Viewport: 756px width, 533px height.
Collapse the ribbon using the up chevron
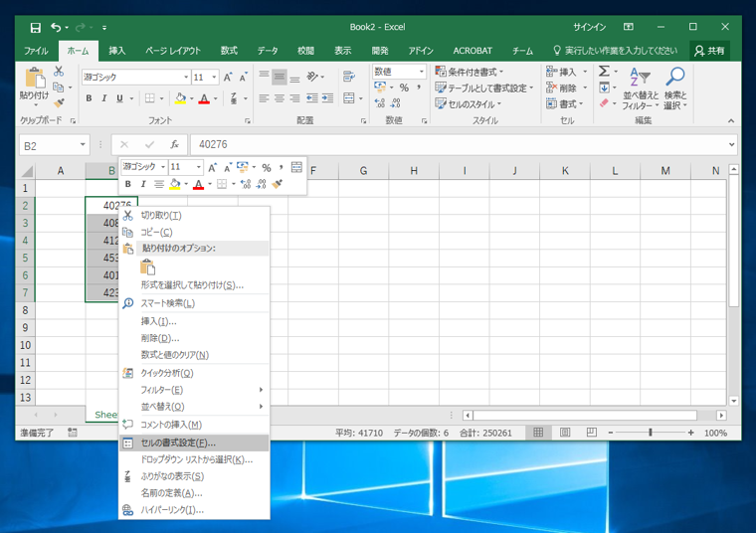[x=731, y=121]
